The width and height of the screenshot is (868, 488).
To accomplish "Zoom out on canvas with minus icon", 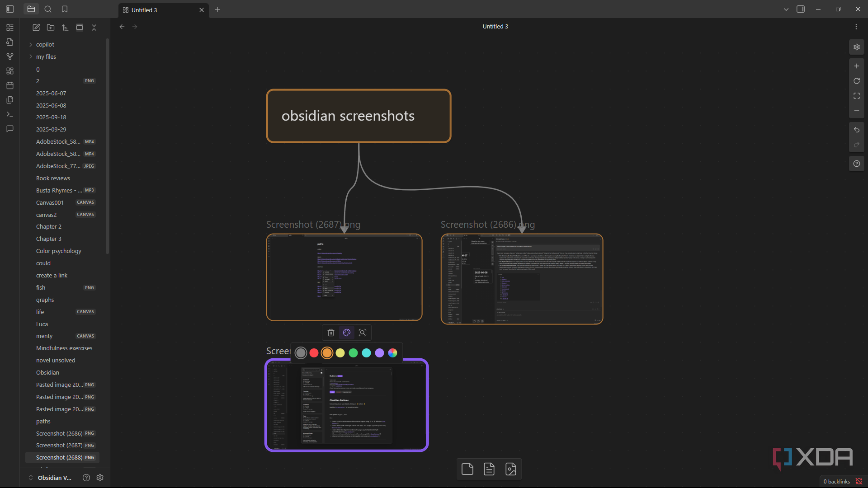I will [857, 111].
